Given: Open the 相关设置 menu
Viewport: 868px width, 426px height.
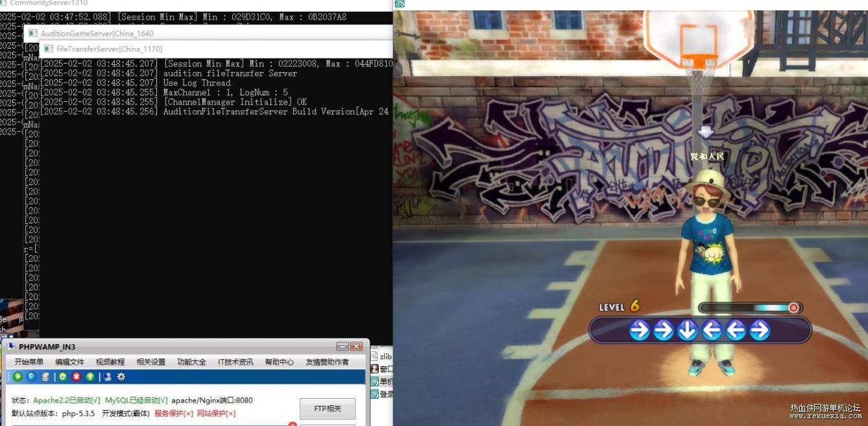Looking at the screenshot, I should [151, 362].
